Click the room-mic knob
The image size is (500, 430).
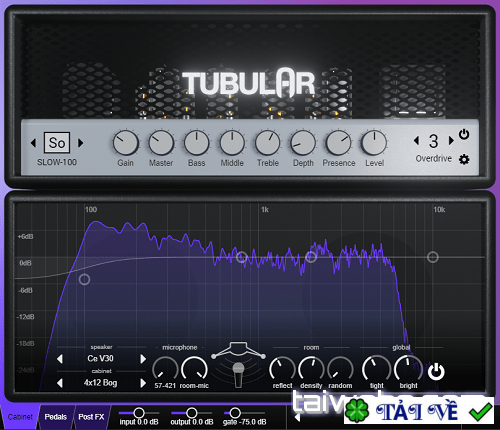pyautogui.click(x=194, y=369)
